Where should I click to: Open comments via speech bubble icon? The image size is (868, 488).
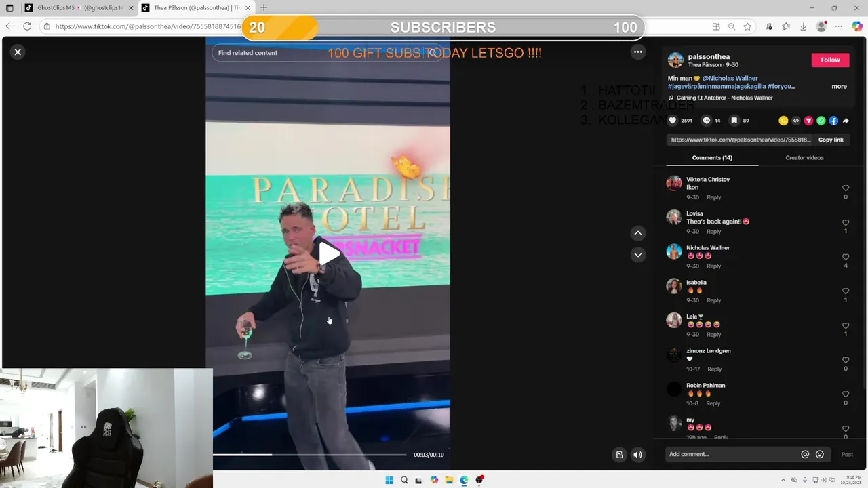(707, 121)
